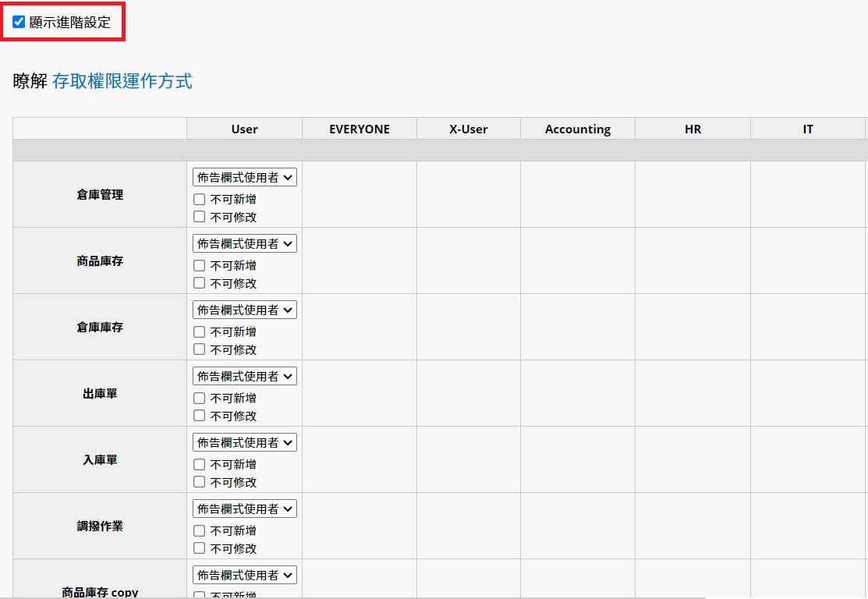Enable 不可修改 in 商品庫存 row
Viewport: 868px width, 599px height.
coord(200,284)
